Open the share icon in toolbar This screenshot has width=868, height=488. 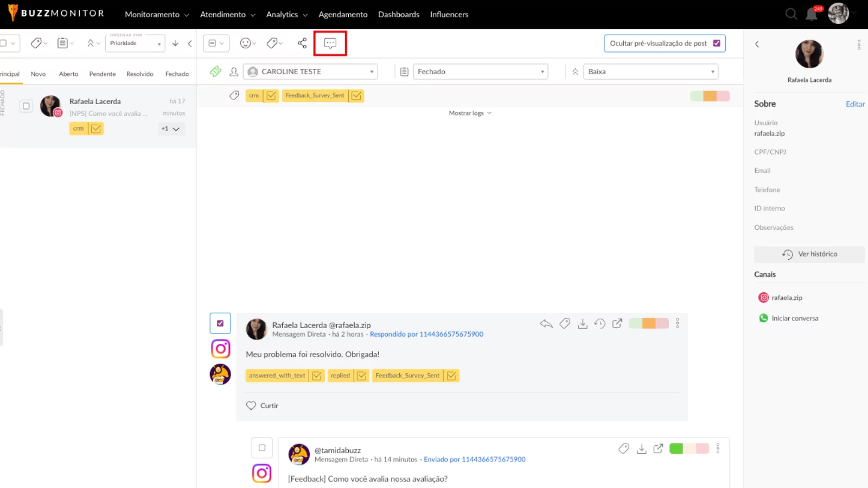(x=302, y=43)
